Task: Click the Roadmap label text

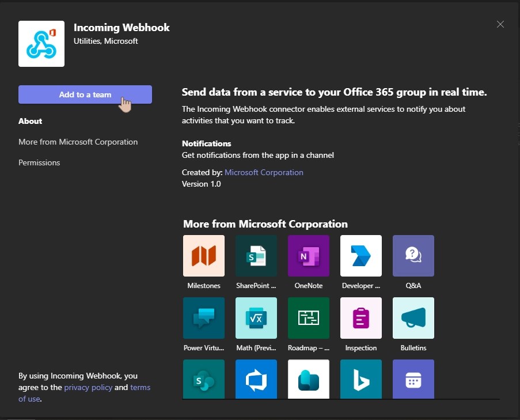Action: click(x=309, y=348)
